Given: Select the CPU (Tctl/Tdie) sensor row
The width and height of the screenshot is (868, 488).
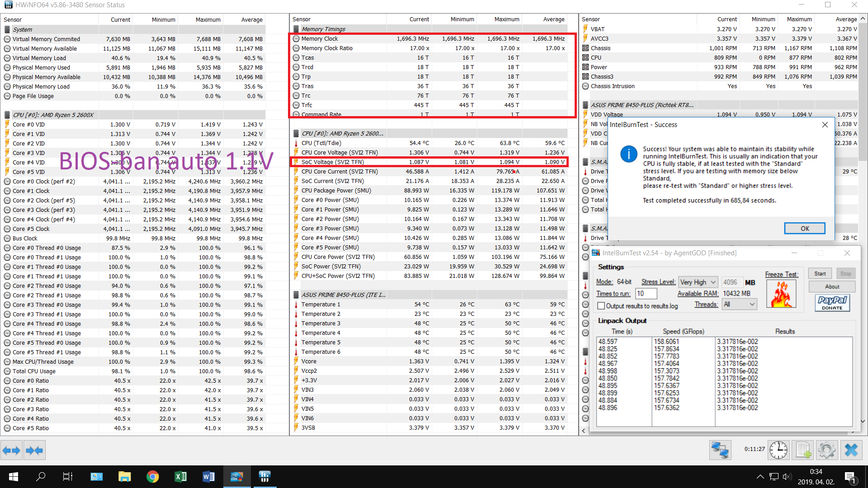Looking at the screenshot, I should click(x=429, y=143).
